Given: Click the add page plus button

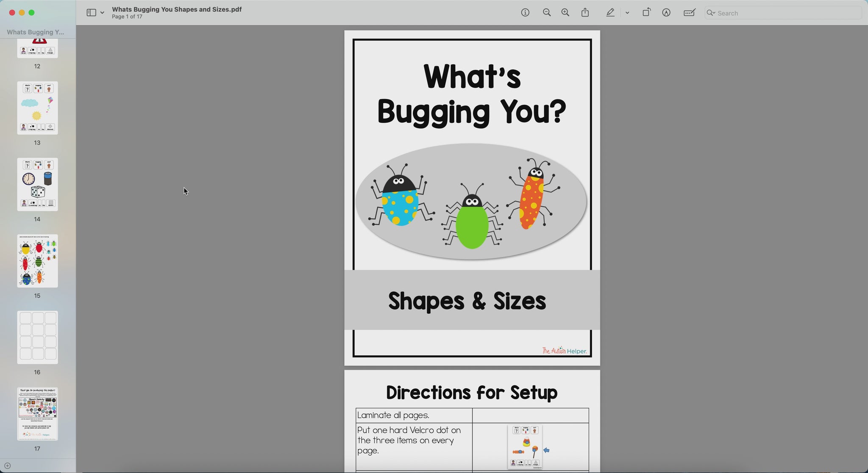Looking at the screenshot, I should 7,466.
